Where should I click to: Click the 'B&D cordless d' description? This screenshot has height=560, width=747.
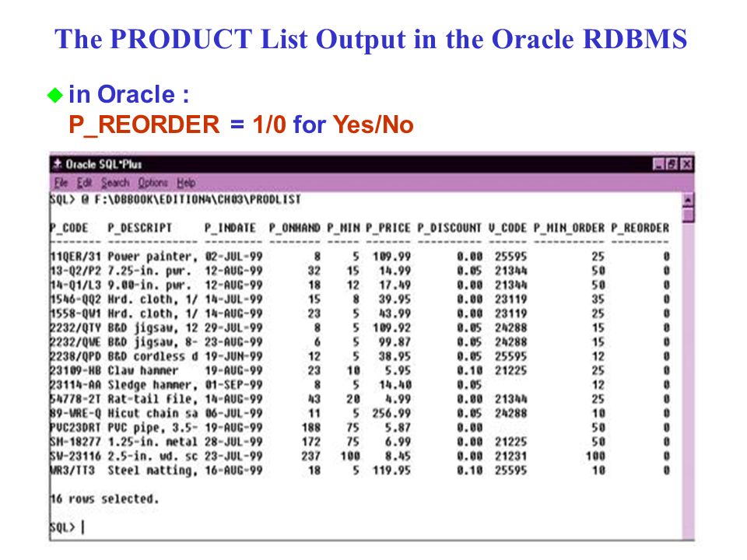tap(153, 357)
